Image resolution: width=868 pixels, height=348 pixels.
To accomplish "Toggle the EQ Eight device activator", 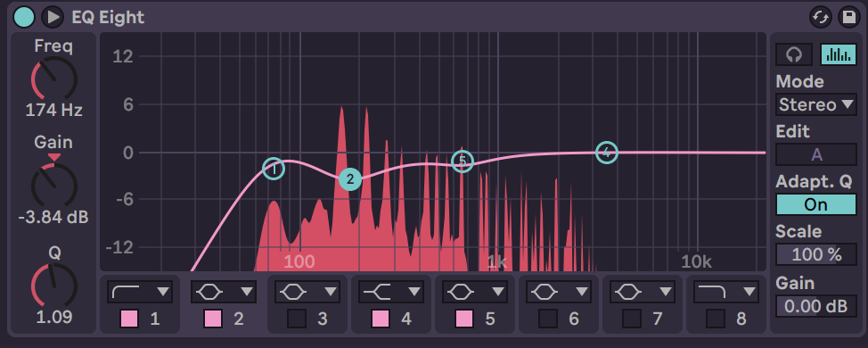I will click(24, 17).
